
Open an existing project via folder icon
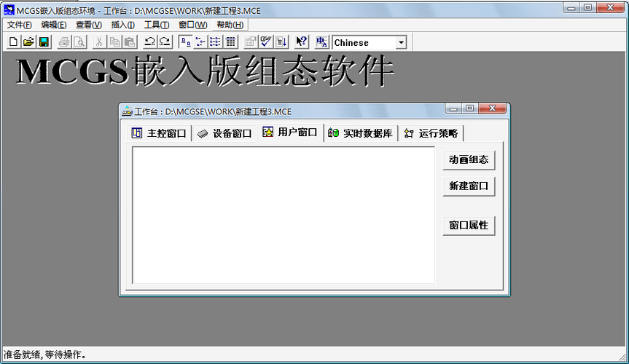[x=28, y=41]
